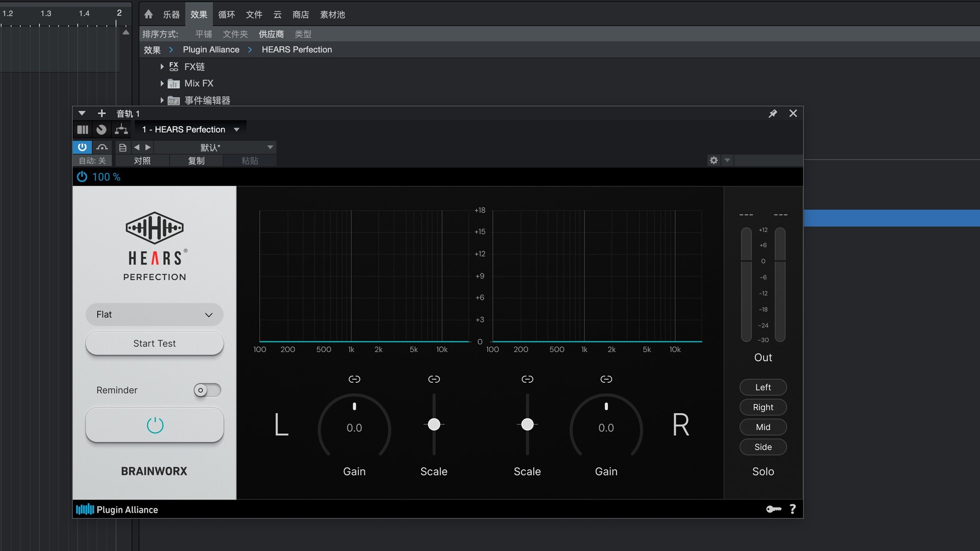The width and height of the screenshot is (980, 551).
Task: Open dropdown arrow beside gear
Action: click(727, 160)
